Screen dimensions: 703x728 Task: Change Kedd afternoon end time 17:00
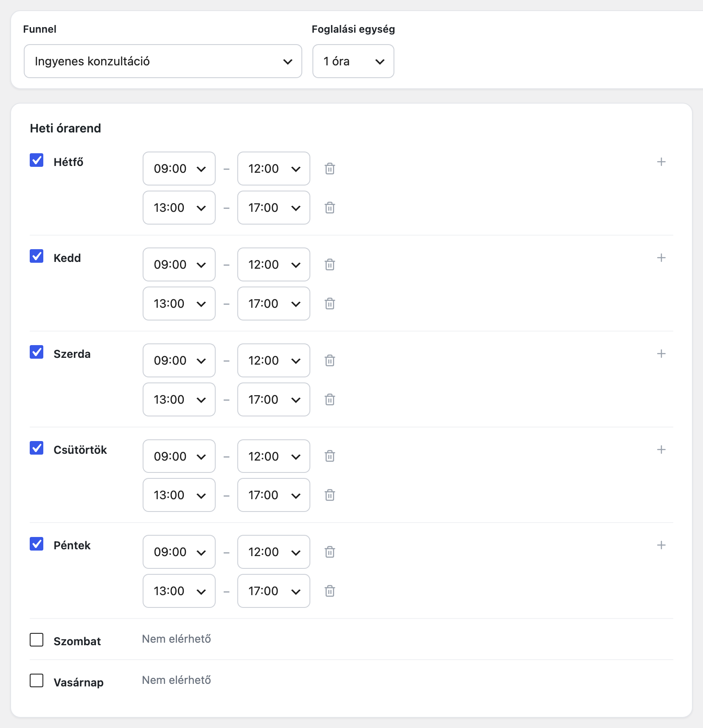coord(274,304)
